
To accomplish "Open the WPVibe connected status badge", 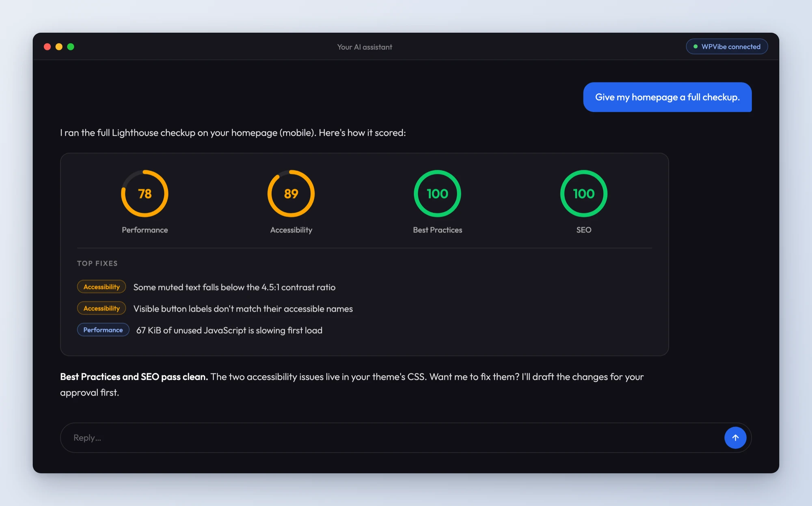I will click(727, 46).
